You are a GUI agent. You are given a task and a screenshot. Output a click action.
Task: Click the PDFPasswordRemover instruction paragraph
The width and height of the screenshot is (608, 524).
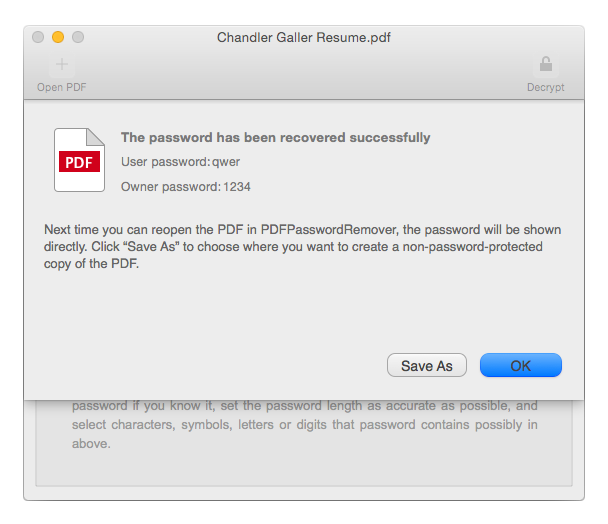pos(302,247)
